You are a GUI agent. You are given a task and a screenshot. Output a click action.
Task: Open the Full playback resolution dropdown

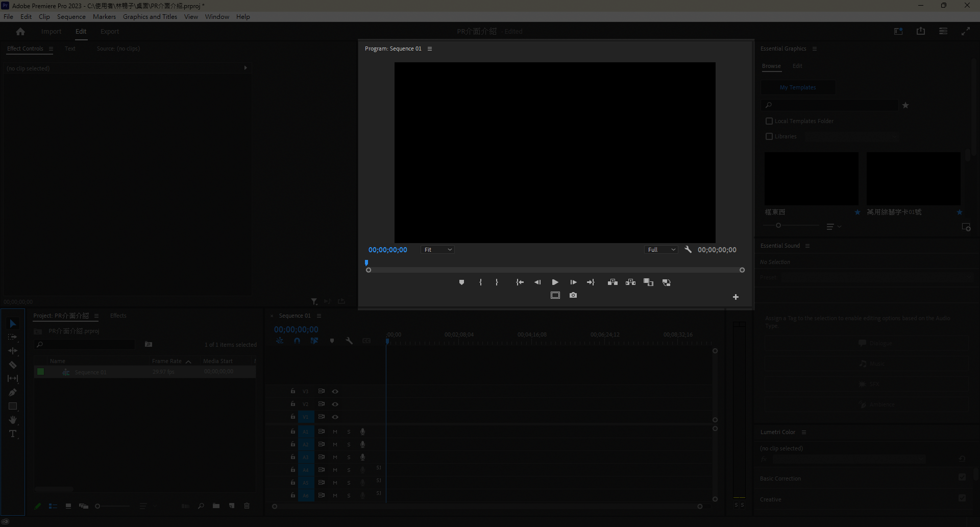(661, 250)
